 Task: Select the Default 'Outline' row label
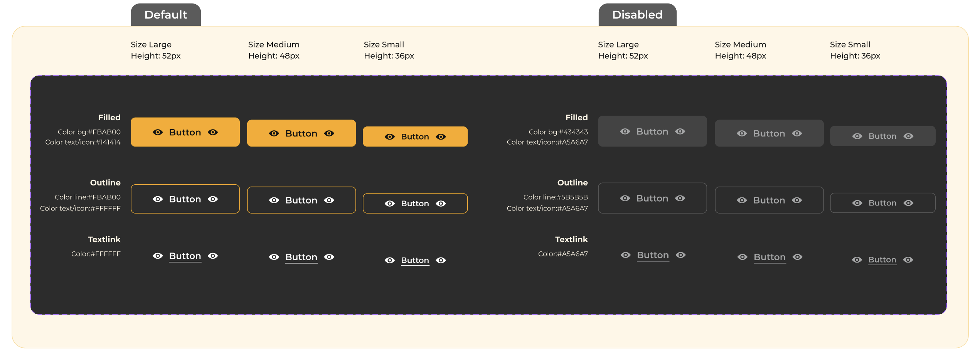[105, 183]
